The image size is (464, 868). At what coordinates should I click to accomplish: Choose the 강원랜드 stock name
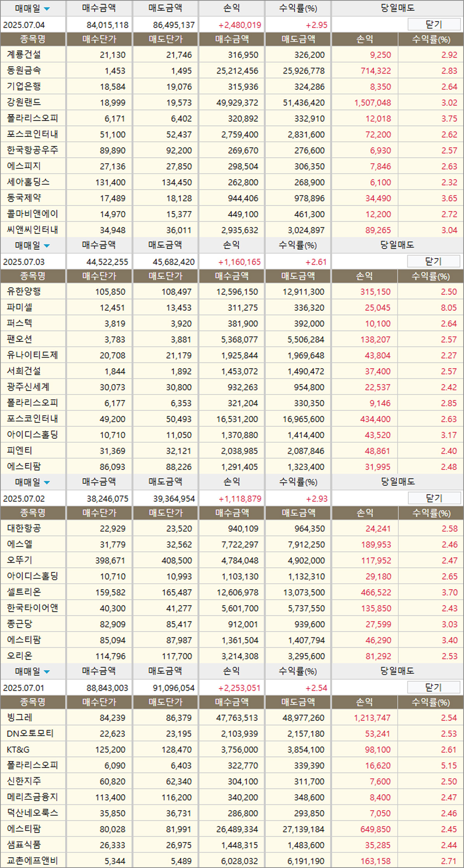(x=24, y=102)
